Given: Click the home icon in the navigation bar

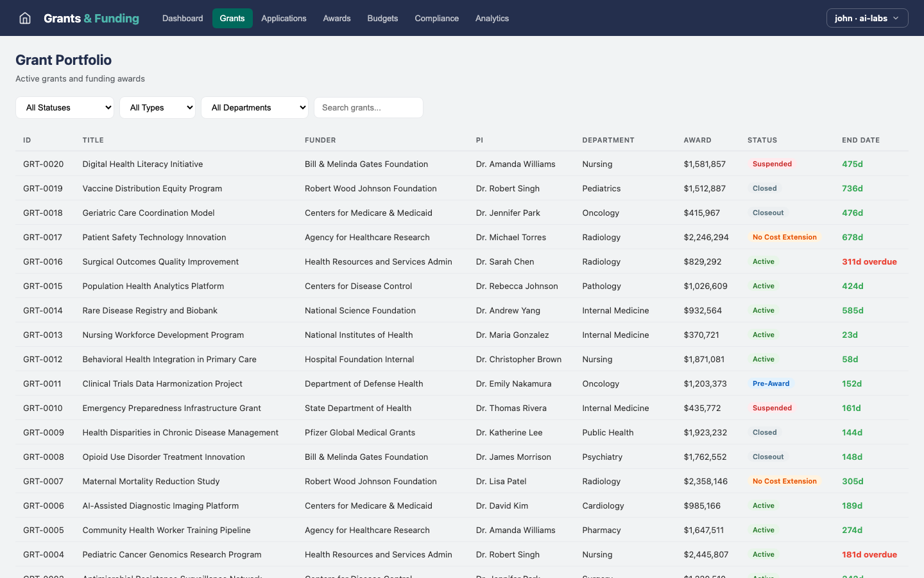Looking at the screenshot, I should point(24,18).
